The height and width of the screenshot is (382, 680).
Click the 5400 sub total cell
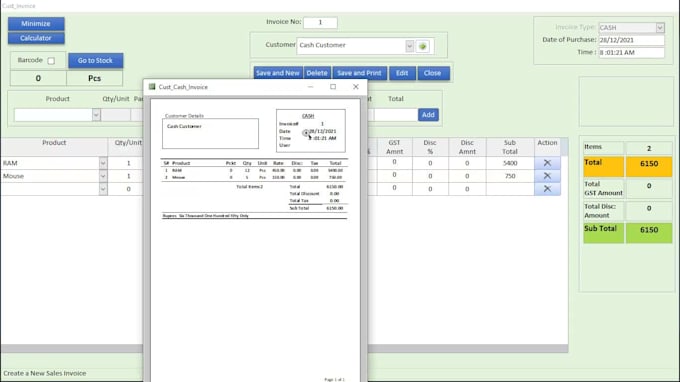(510, 163)
